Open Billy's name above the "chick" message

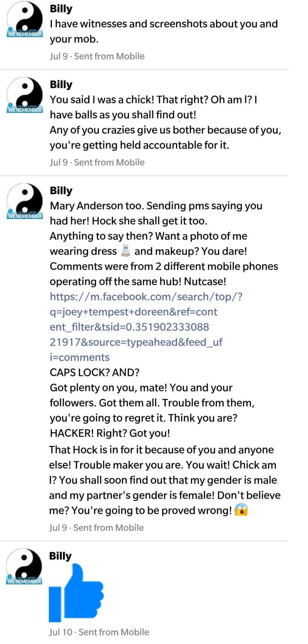pos(61,84)
